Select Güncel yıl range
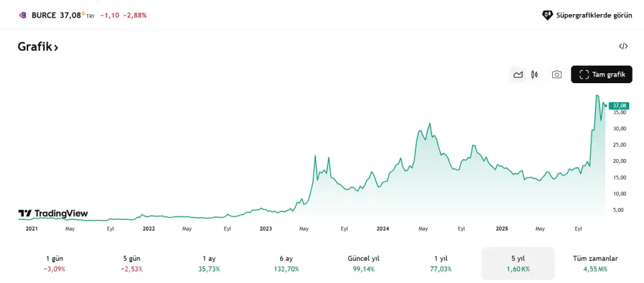This screenshot has width=644, height=283. [x=364, y=263]
